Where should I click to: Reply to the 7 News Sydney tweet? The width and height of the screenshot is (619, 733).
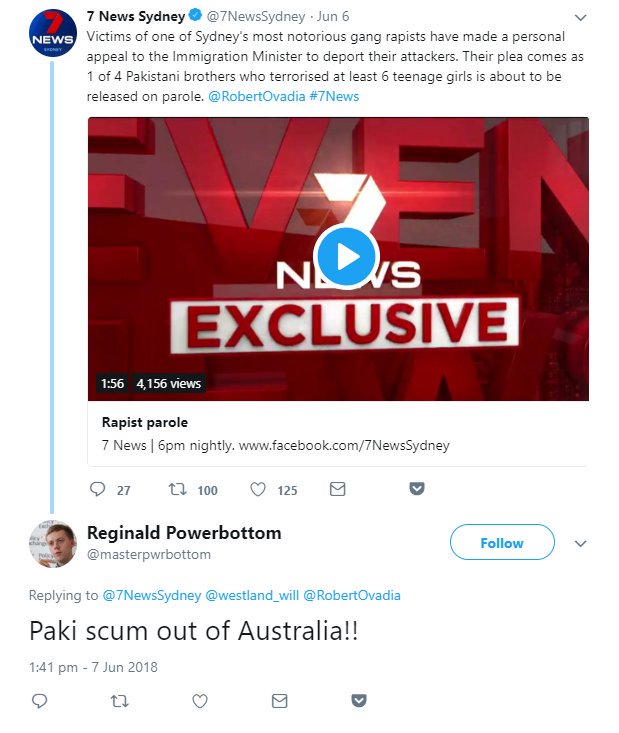pos(97,490)
